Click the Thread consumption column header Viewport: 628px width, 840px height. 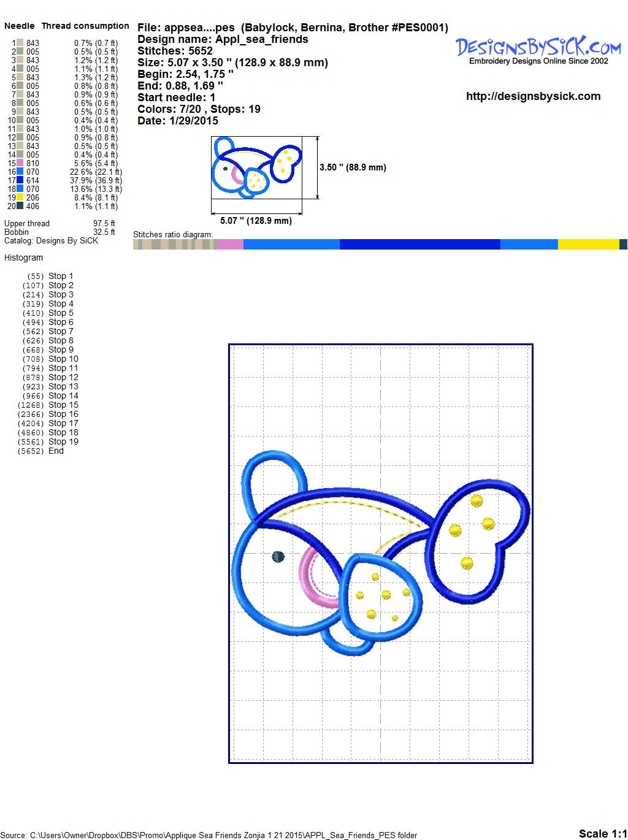[x=85, y=26]
